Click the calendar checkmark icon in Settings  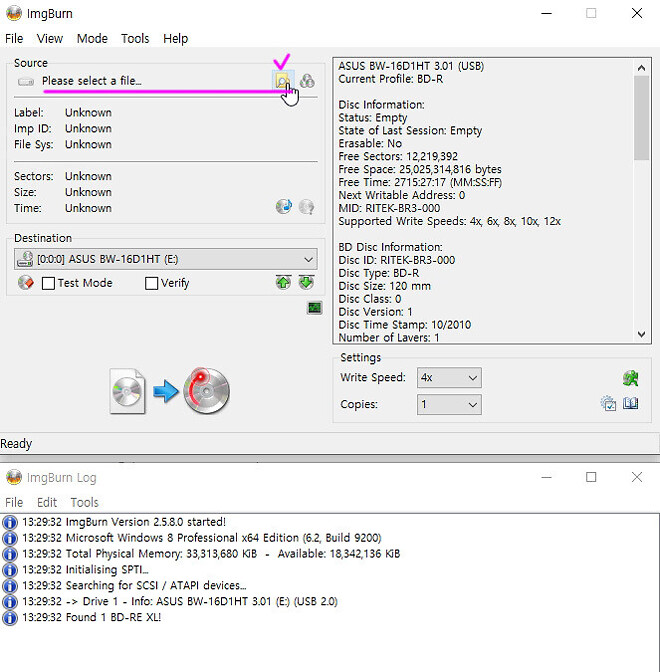[x=608, y=404]
